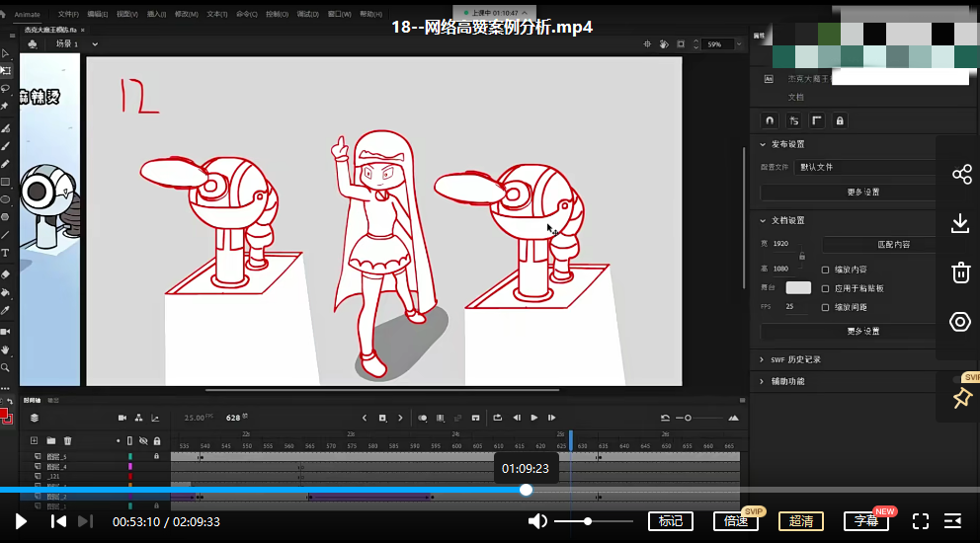Expand the SWF 历史记录 section

762,360
